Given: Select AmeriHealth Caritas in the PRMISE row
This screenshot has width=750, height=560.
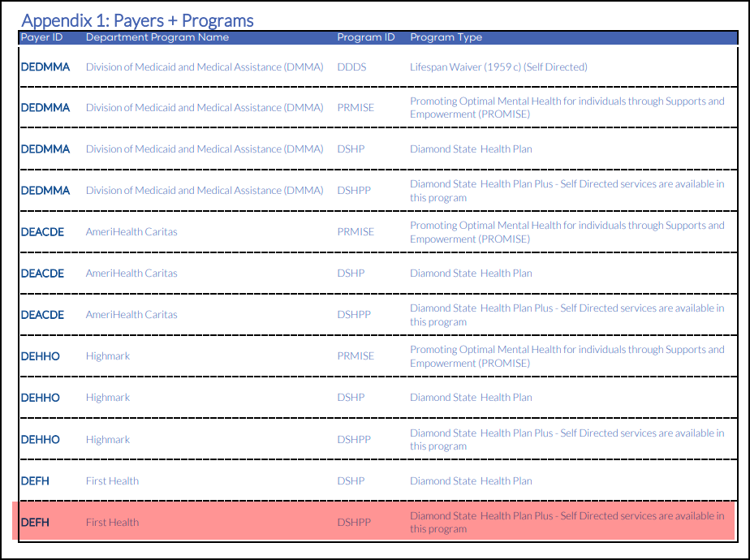Looking at the screenshot, I should point(131,232).
